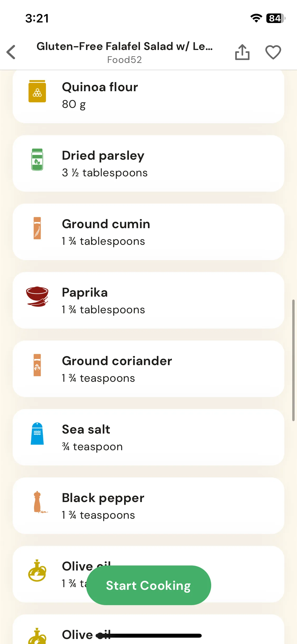Tap the dried parsley jar icon
Viewport: 297px width, 644px height.
(x=37, y=159)
